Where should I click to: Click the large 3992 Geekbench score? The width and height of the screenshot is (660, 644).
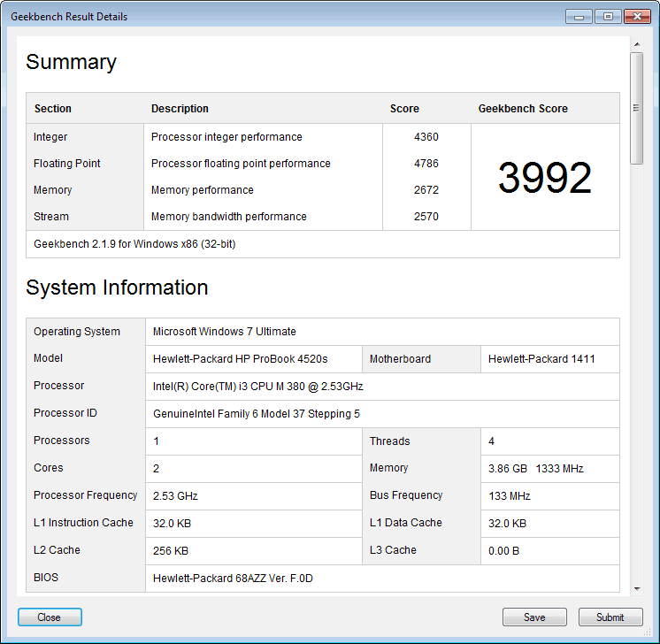(x=544, y=178)
